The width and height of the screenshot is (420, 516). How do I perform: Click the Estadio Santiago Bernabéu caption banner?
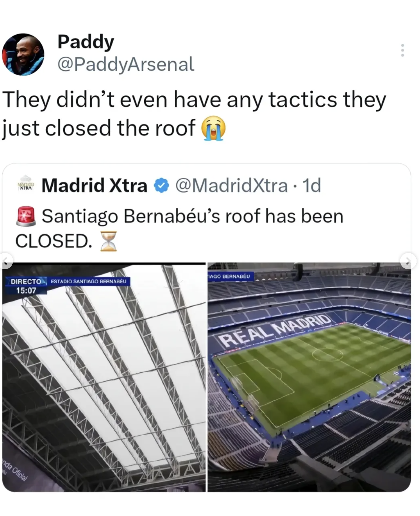point(89,281)
